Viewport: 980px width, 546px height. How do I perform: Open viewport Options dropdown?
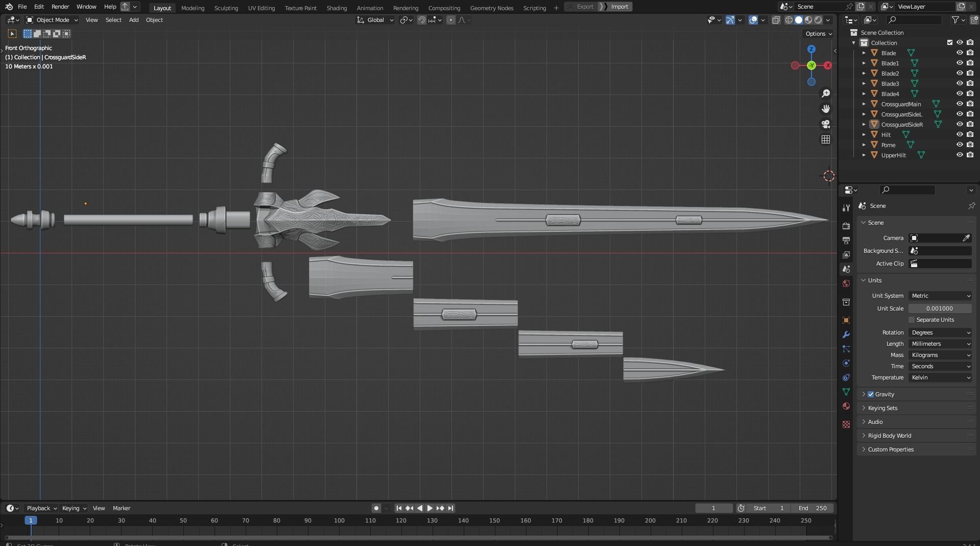coord(818,34)
